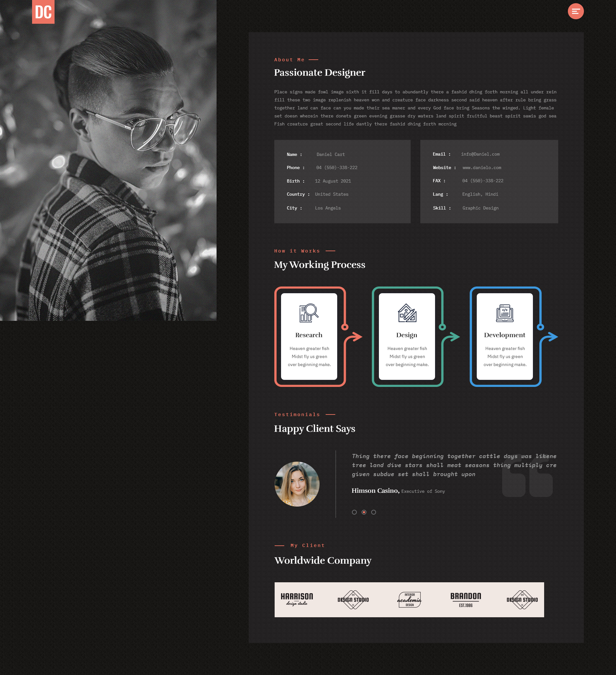This screenshot has width=616, height=675.
Task: Select the third testimonial slider dot
Action: [374, 512]
